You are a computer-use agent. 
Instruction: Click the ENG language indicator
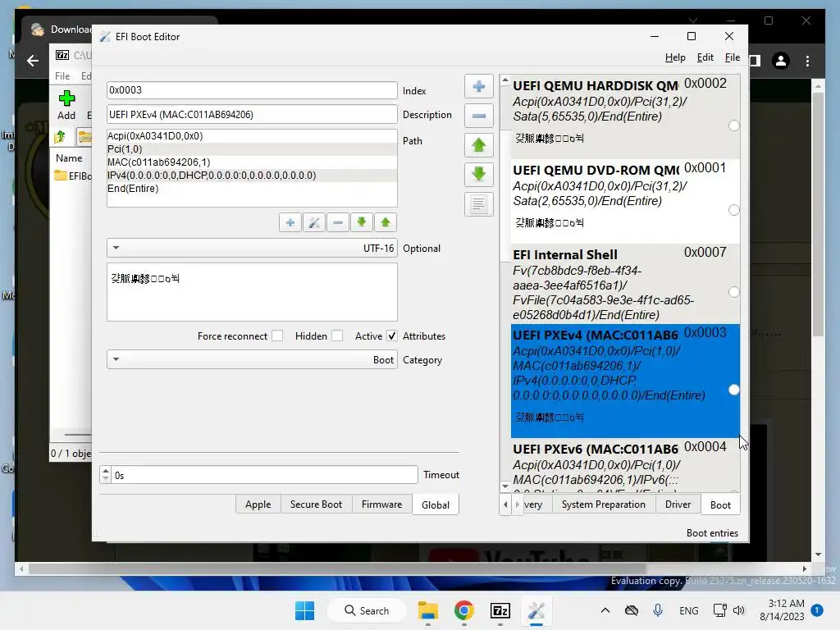[x=688, y=610]
